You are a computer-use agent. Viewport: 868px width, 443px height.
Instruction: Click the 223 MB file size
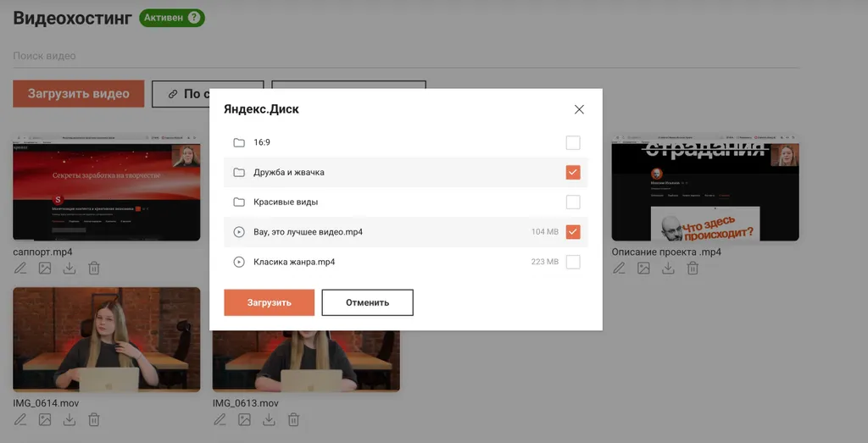click(545, 262)
